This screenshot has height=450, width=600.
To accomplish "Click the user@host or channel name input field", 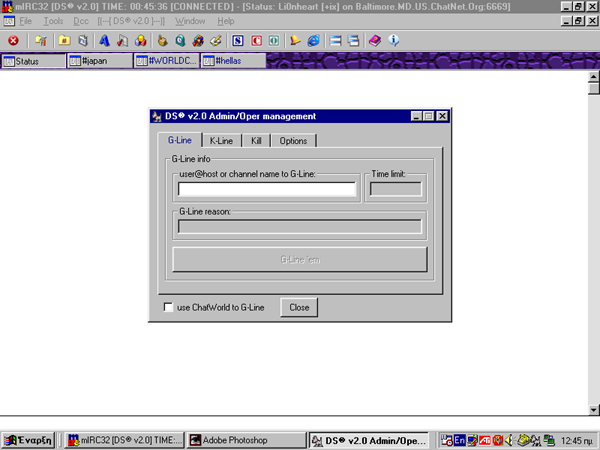I will [x=267, y=189].
